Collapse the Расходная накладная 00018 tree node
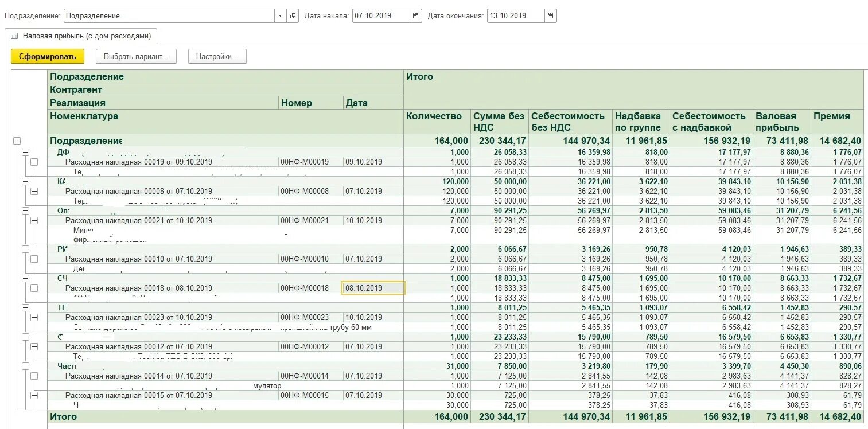The image size is (868, 429). [34, 288]
